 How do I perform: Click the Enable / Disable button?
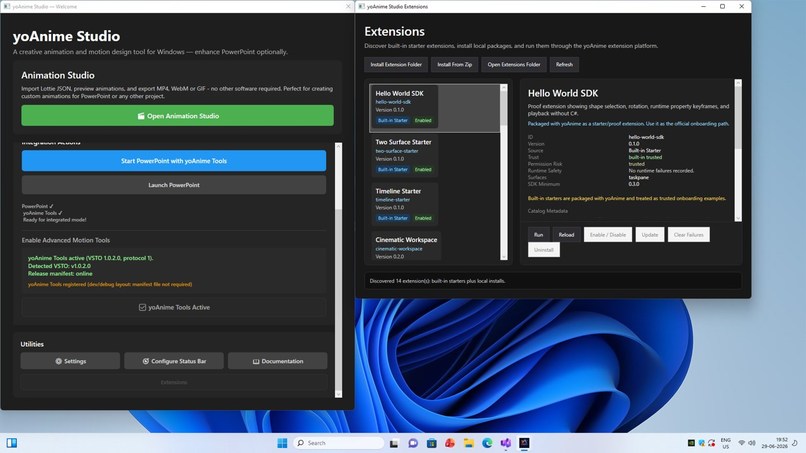pyautogui.click(x=608, y=234)
